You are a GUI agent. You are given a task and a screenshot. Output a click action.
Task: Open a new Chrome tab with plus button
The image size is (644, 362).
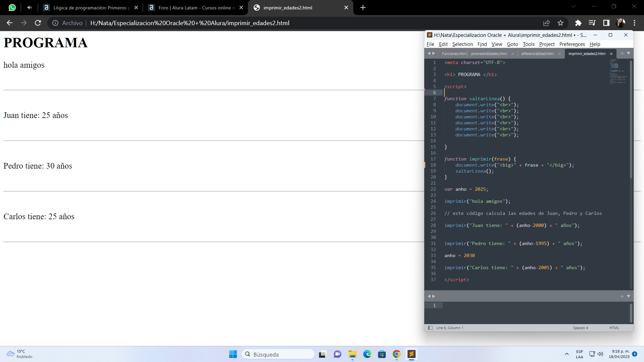[363, 7]
